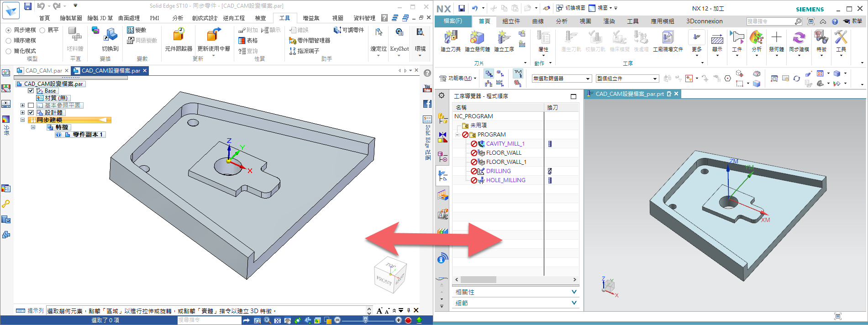Open the NX settings gear in navigator sidebar
Viewport: 868px width, 325px height.
[x=442, y=95]
